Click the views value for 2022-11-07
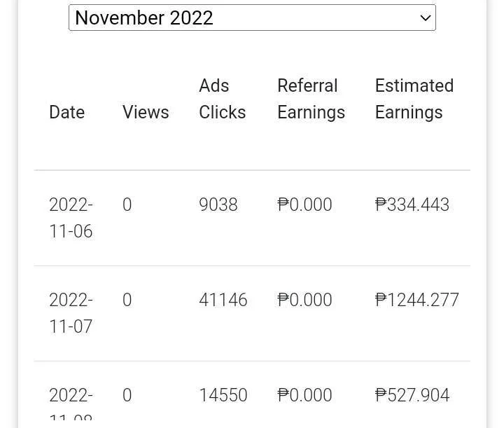The height and width of the screenshot is (428, 504). tap(127, 300)
